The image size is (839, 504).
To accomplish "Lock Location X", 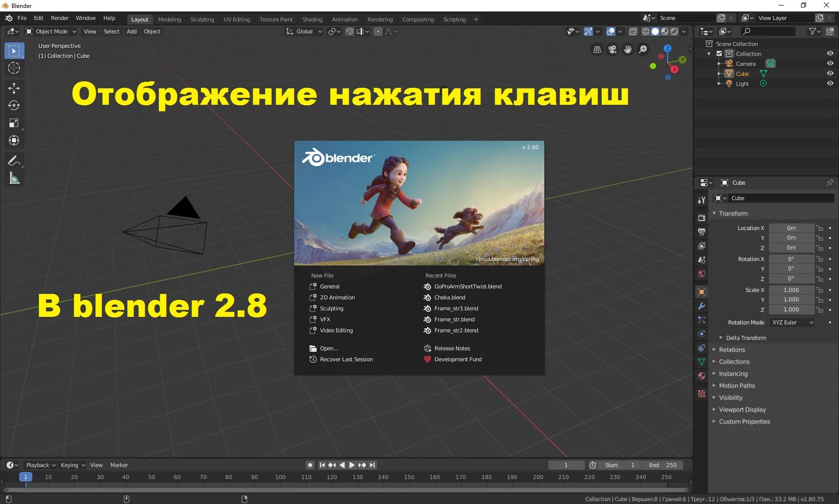I will [820, 228].
